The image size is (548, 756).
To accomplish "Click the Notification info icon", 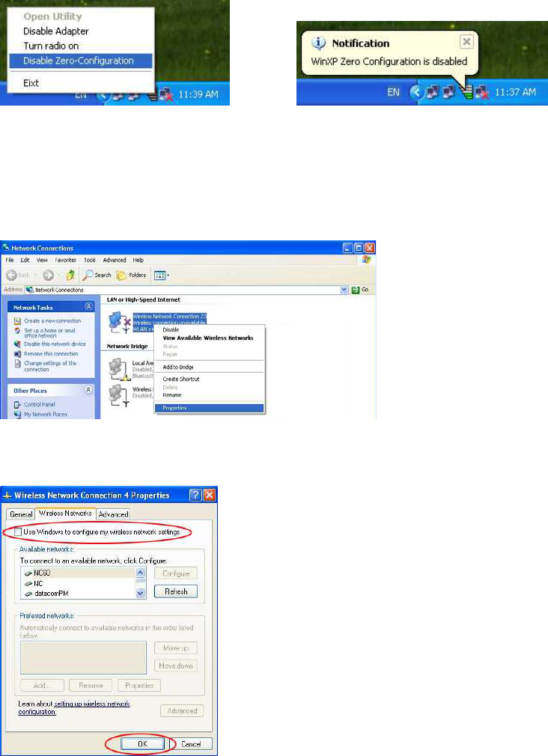I will pos(318,43).
